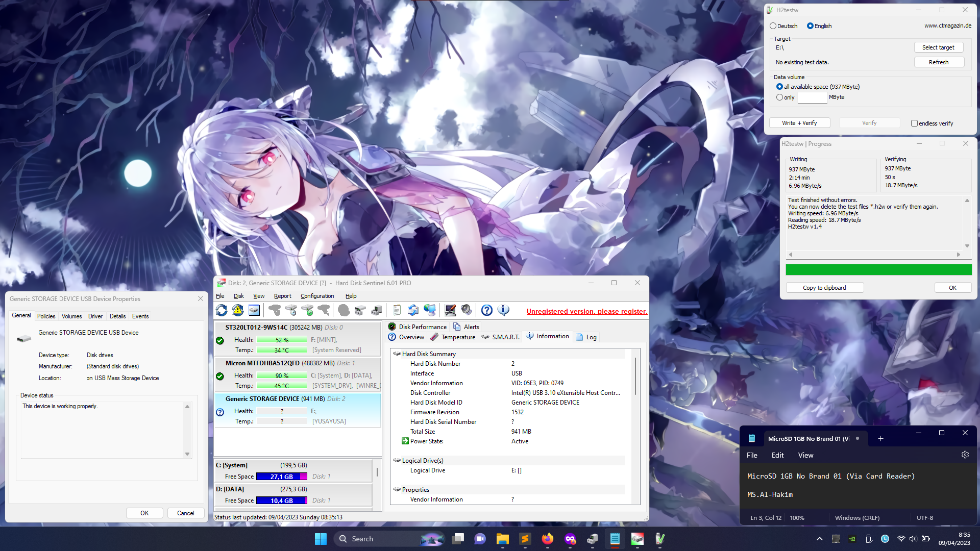
Task: Open Firefox from the taskbar
Action: click(548, 539)
